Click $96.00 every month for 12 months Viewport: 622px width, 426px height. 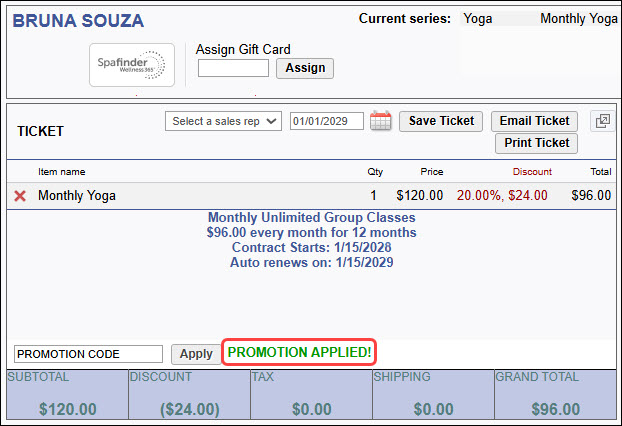click(x=311, y=232)
